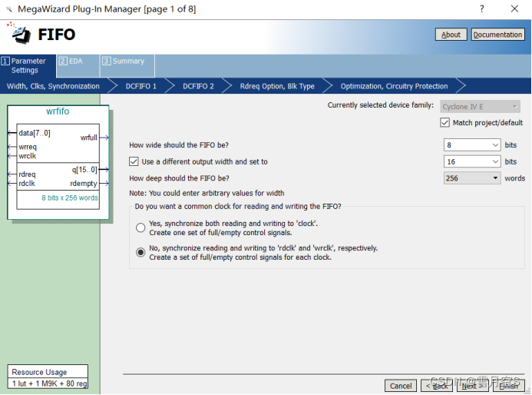Image resolution: width=532 pixels, height=395 pixels.
Task: Click the 1 lut + 1 M9K + 80 reg value
Action: (x=50, y=383)
